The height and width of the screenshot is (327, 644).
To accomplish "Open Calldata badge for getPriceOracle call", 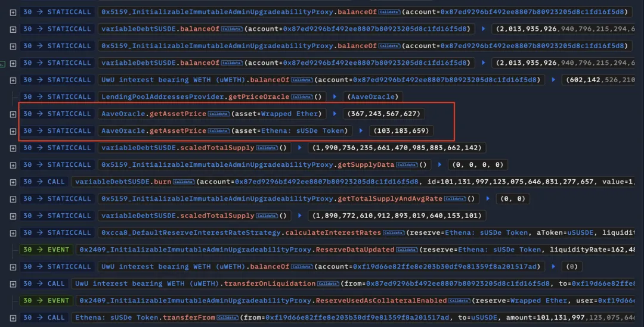I will [x=302, y=97].
